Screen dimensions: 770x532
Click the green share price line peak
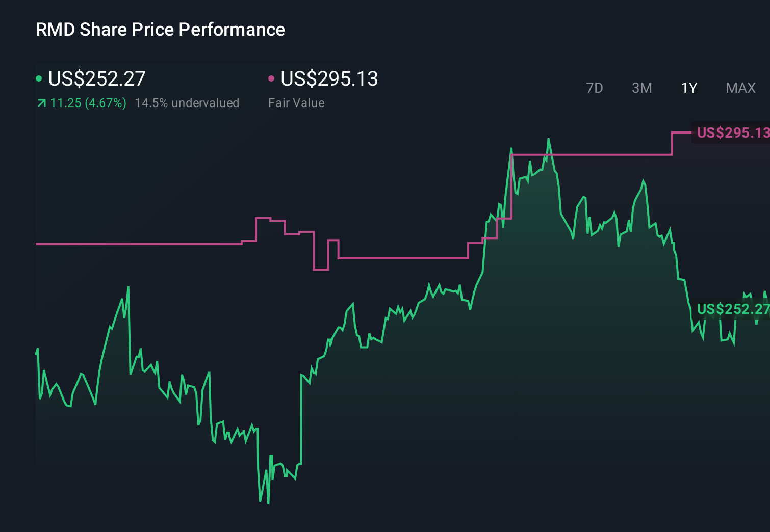[549, 139]
